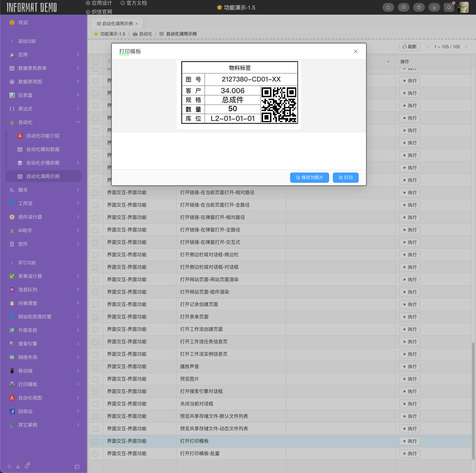
Task: Click the 保存为照片 button
Action: 309,178
